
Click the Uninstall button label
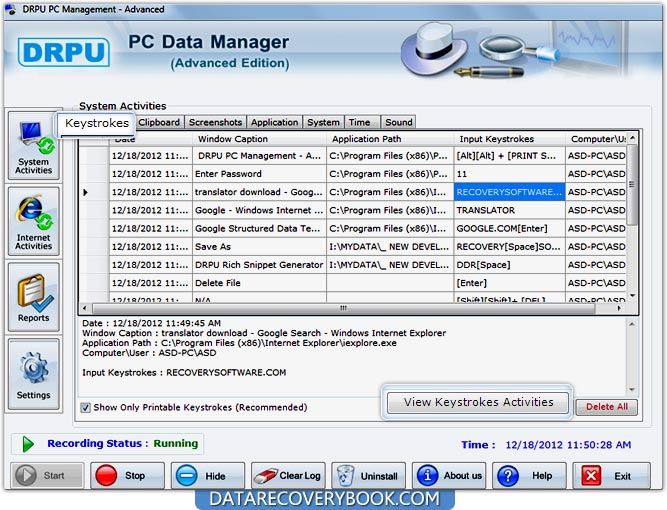point(379,476)
